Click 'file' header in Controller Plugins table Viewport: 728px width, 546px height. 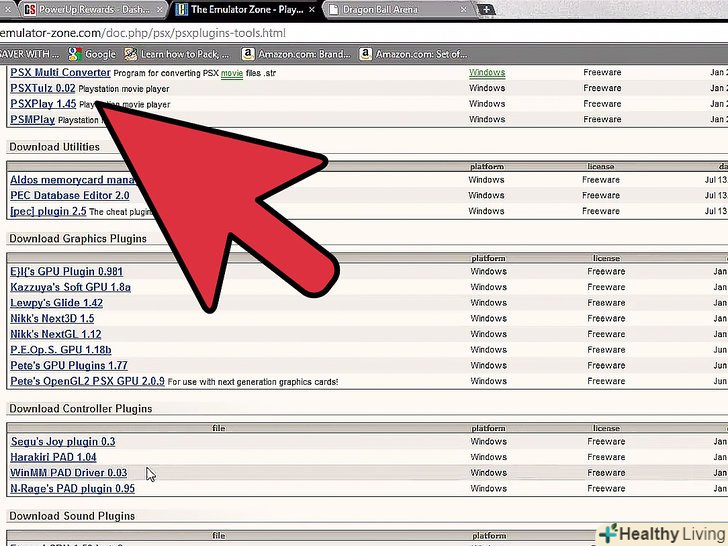pos(219,429)
